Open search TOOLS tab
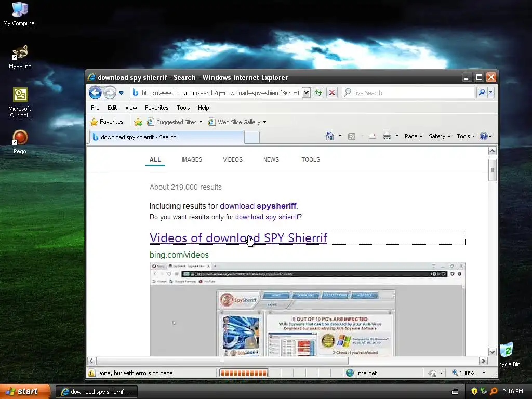The height and width of the screenshot is (399, 532). pos(311,159)
